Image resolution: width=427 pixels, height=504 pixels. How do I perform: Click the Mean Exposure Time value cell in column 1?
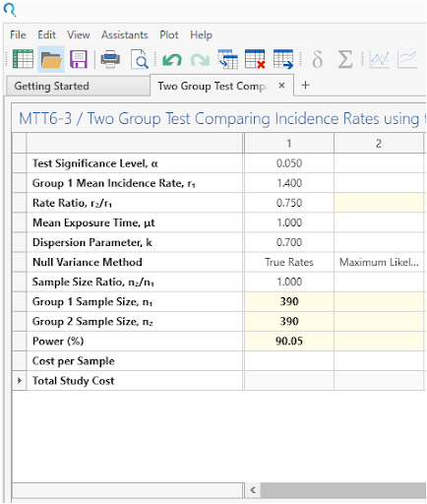point(289,222)
